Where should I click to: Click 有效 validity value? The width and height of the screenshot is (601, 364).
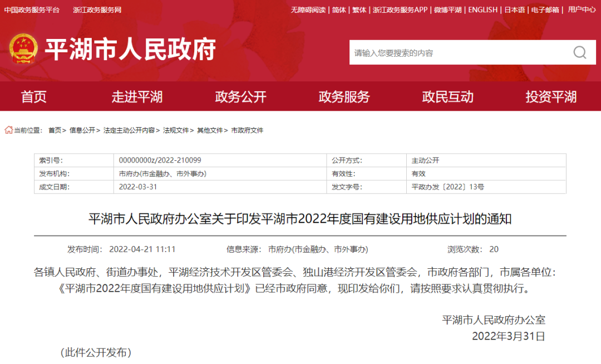click(x=418, y=174)
